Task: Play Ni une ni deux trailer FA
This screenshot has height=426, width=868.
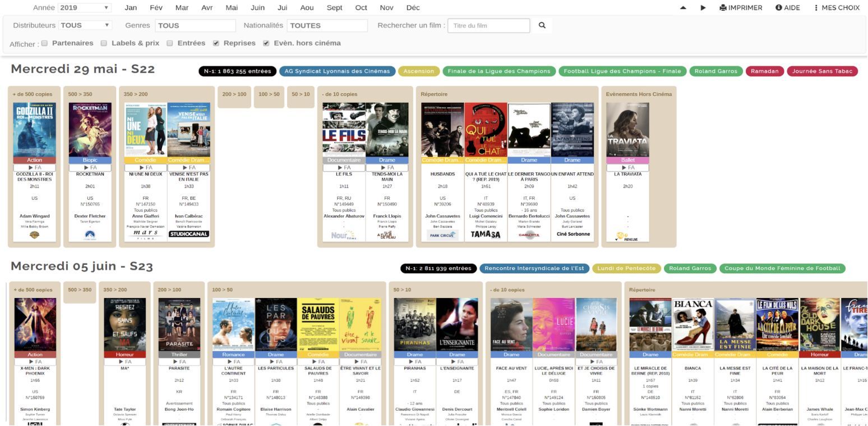Action: pyautogui.click(x=146, y=167)
